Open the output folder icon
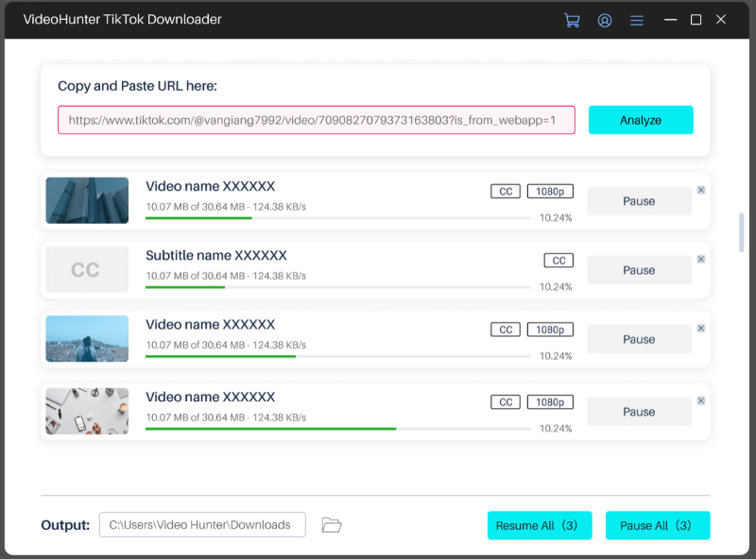The image size is (756, 559). pos(331,525)
